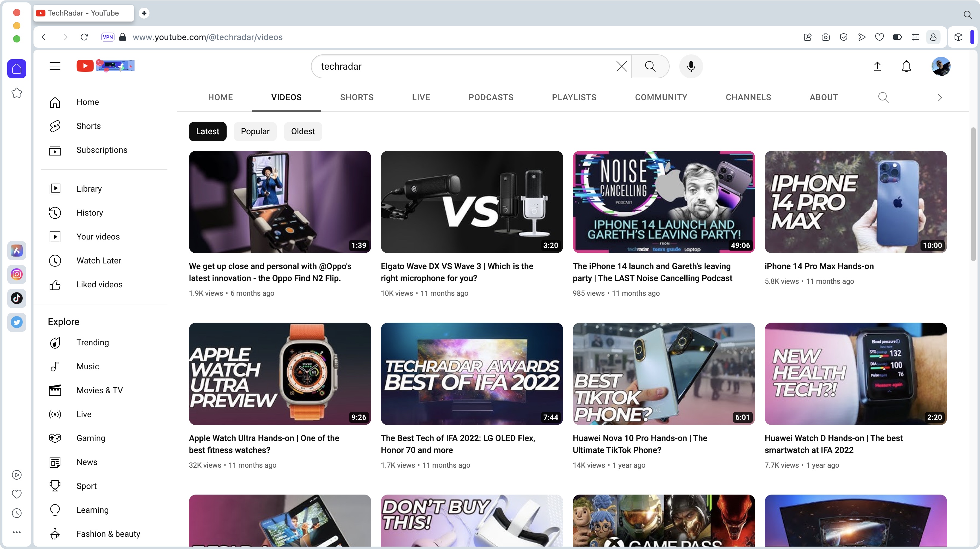Screen dimensions: 980x549
Task: Play the New Health Tech thumbnail
Action: pyautogui.click(x=856, y=374)
